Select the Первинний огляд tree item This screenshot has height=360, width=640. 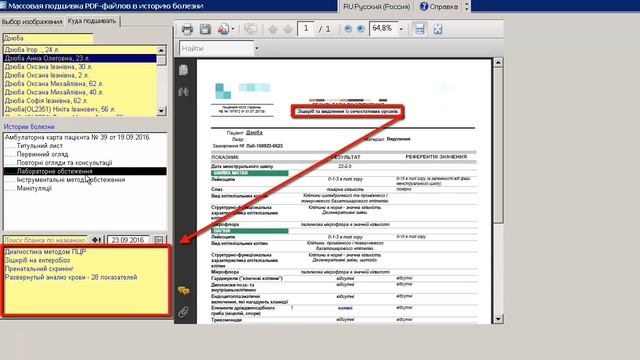click(42, 154)
